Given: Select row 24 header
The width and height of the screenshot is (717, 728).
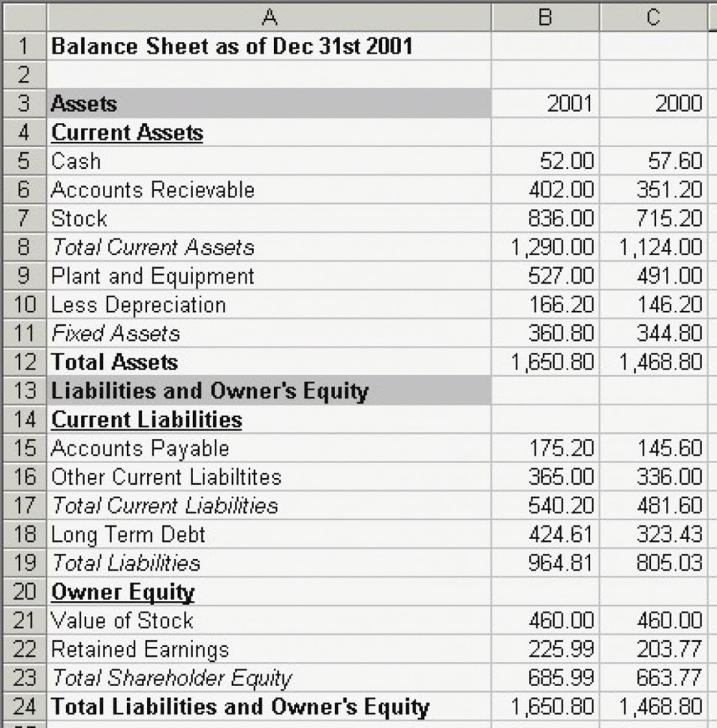Looking at the screenshot, I should [23, 706].
